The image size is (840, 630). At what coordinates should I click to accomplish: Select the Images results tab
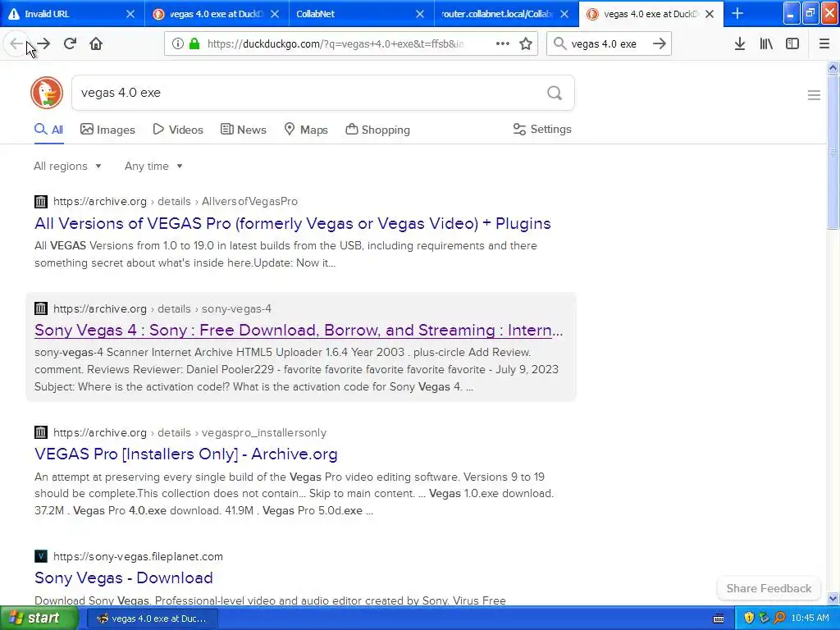coord(107,130)
